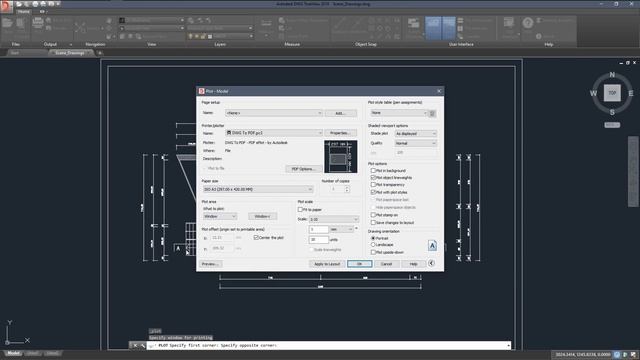Open the Paper size dropdown showing ISO A3
This screenshot has width=640, height=360.
click(x=258, y=189)
